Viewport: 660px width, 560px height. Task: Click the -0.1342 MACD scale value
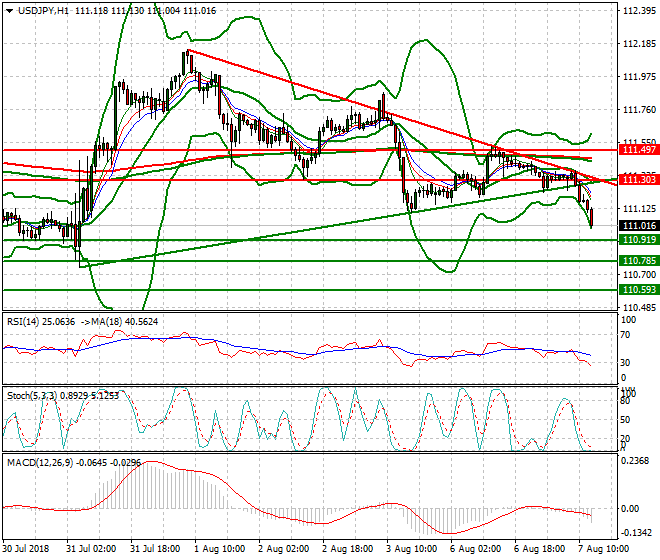coord(637,533)
